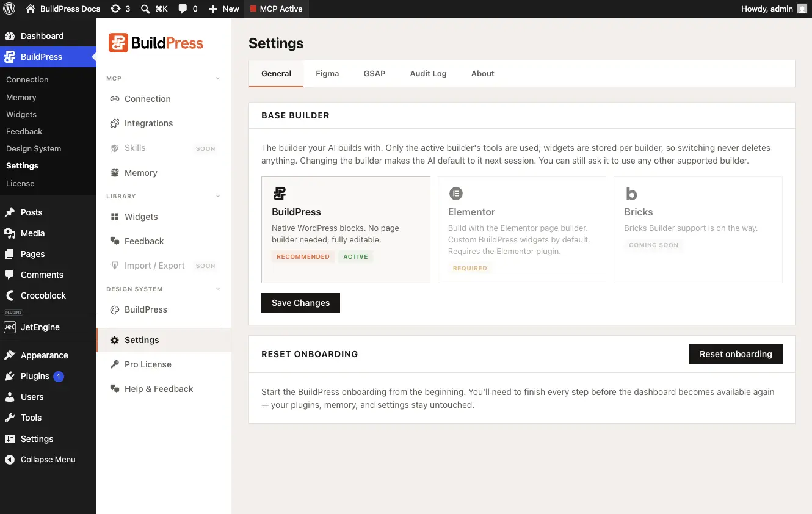Screen dimensions: 812x514
Task: Click the JetEngine icon
Action: (x=10, y=327)
